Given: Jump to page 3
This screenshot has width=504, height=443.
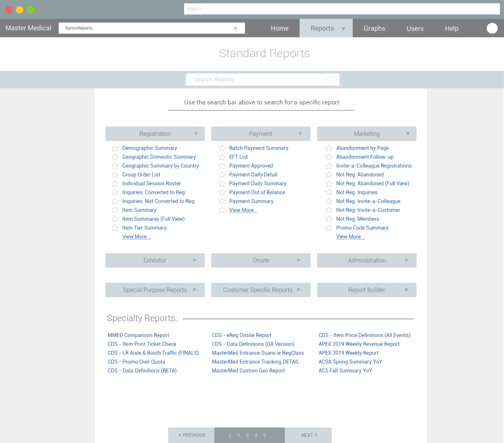Looking at the screenshot, I should pyautogui.click(x=247, y=436).
